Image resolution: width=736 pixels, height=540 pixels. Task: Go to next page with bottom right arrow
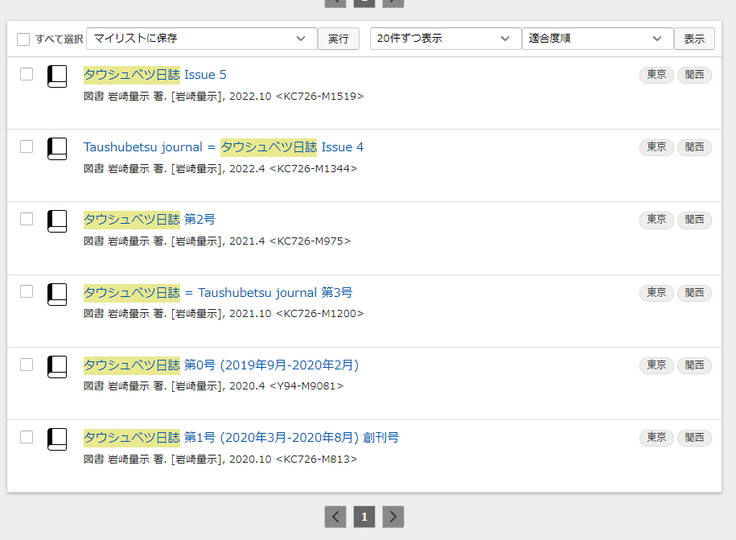(x=394, y=517)
